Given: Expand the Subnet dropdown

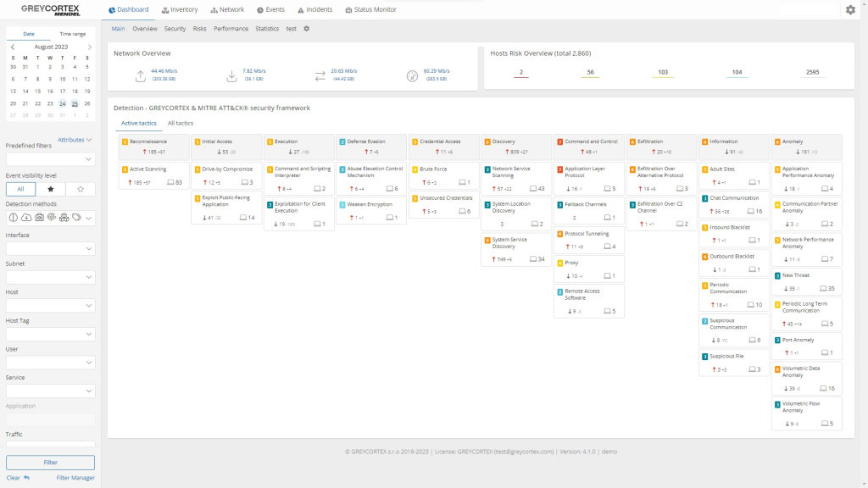Looking at the screenshot, I should tap(50, 277).
